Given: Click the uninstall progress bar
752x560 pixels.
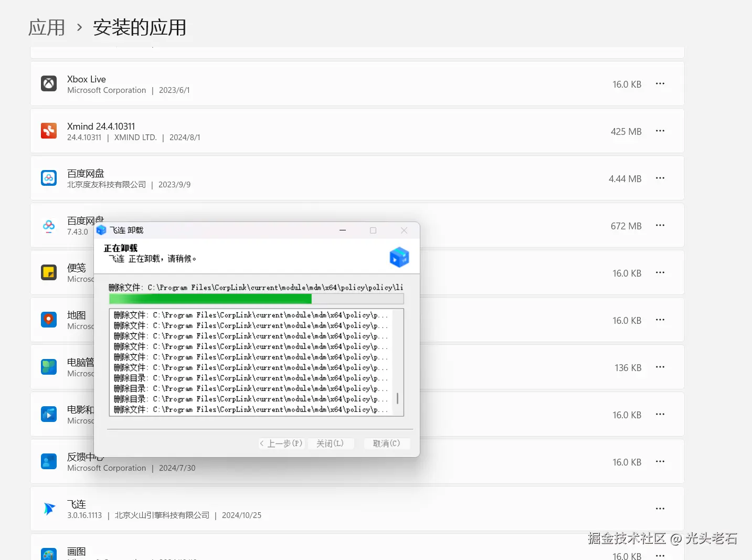Looking at the screenshot, I should point(257,299).
